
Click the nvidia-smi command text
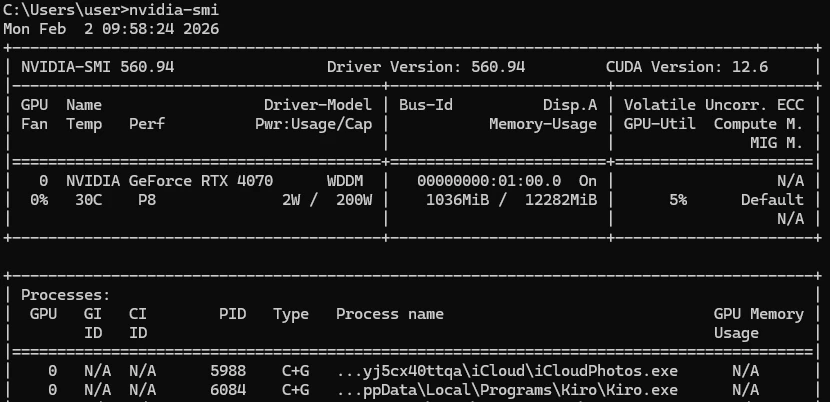174,10
